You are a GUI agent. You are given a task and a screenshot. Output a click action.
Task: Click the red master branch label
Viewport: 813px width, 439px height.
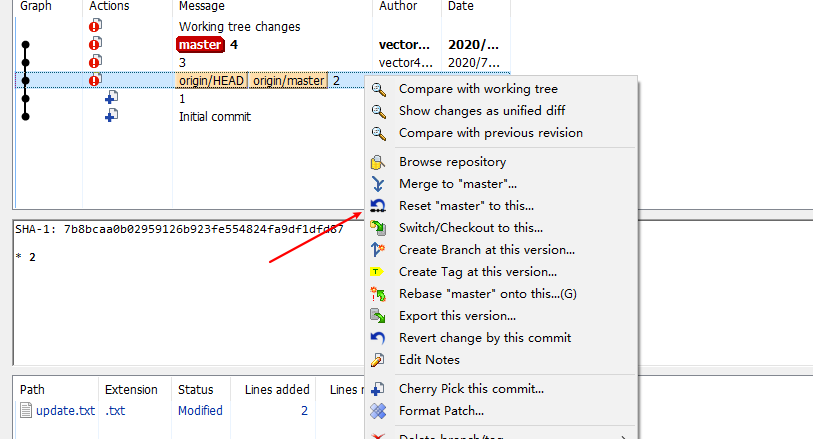click(200, 45)
